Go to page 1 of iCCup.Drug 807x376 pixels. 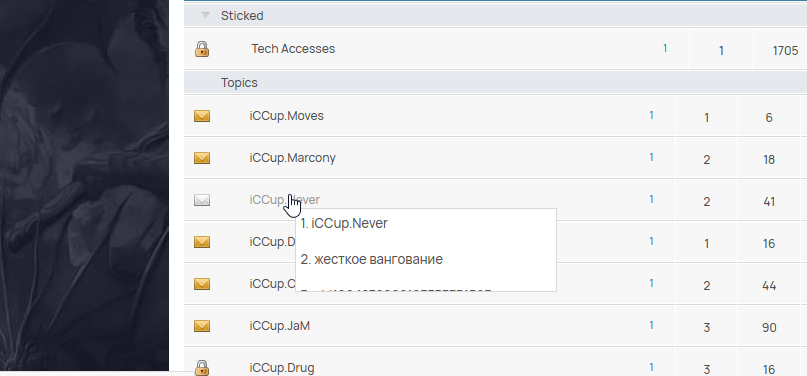[652, 367]
